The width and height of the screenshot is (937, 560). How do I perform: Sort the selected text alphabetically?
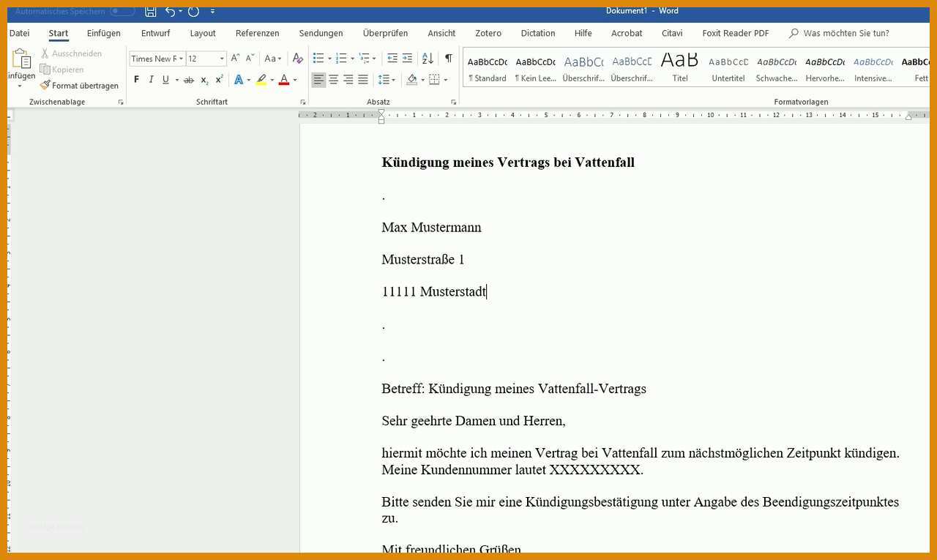pos(428,58)
